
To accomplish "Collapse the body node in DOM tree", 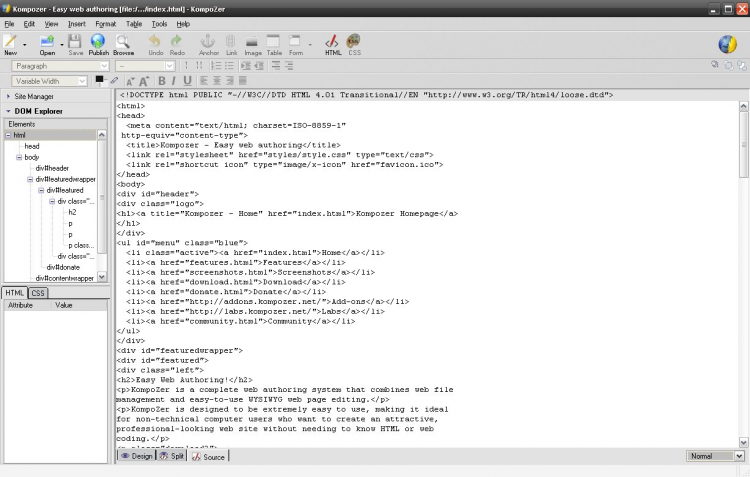I will coord(19,157).
